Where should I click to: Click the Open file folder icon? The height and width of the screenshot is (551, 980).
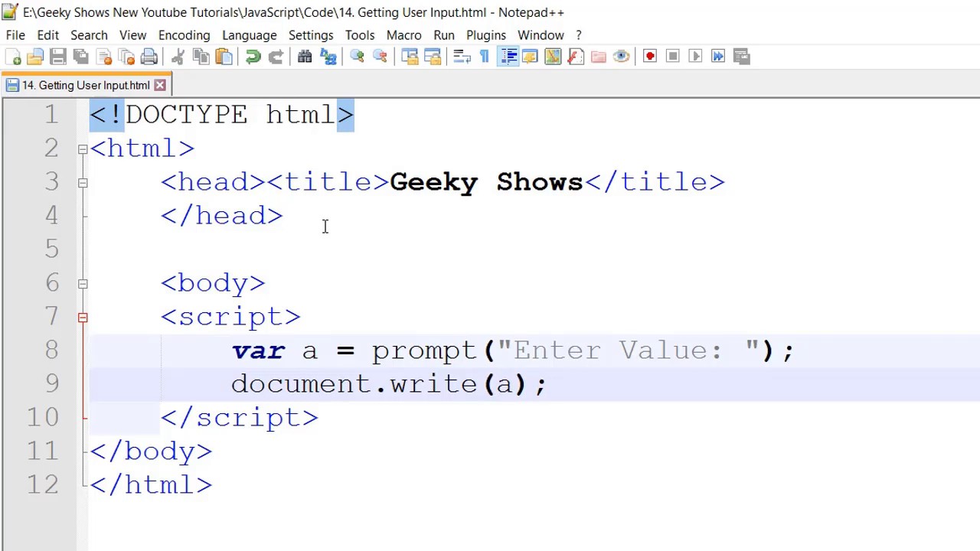pyautogui.click(x=35, y=57)
